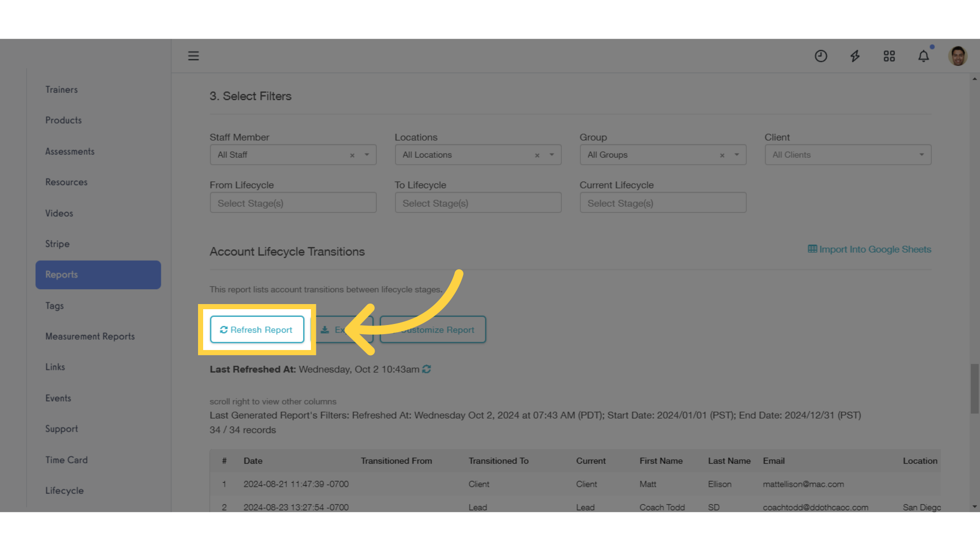Viewport: 980px width, 551px height.
Task: Select the Current Lifecycle stage input
Action: (x=663, y=203)
